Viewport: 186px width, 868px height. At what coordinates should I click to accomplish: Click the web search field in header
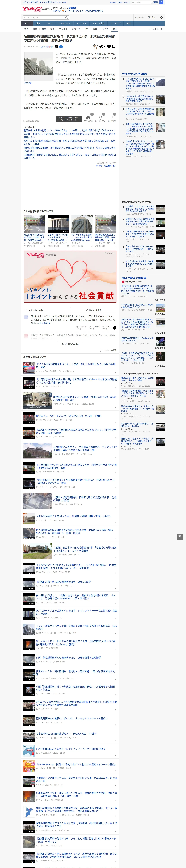141,2
